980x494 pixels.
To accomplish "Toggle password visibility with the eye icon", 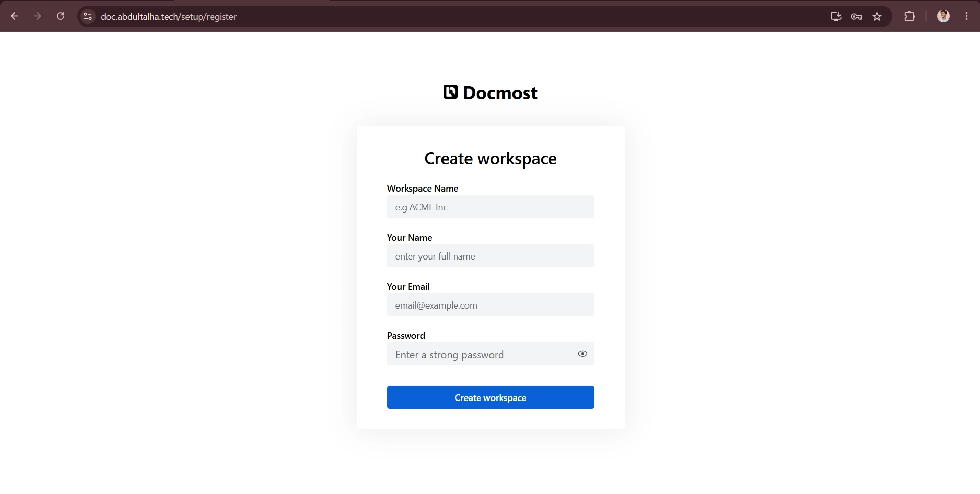I will pos(582,354).
